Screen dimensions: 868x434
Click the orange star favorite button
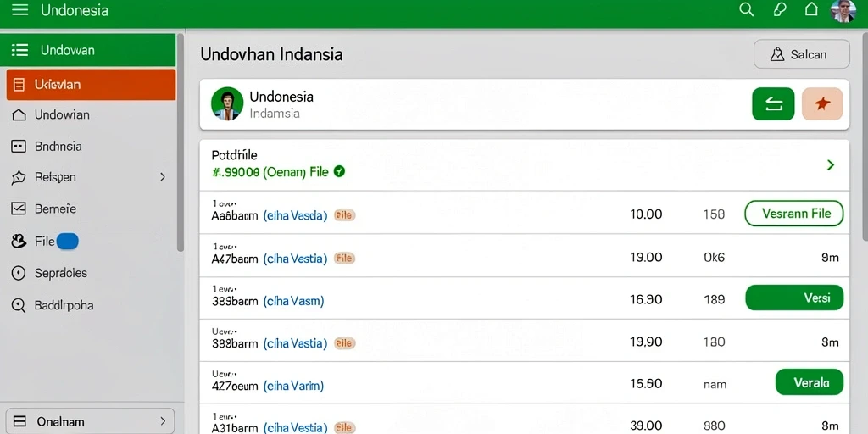click(x=822, y=104)
